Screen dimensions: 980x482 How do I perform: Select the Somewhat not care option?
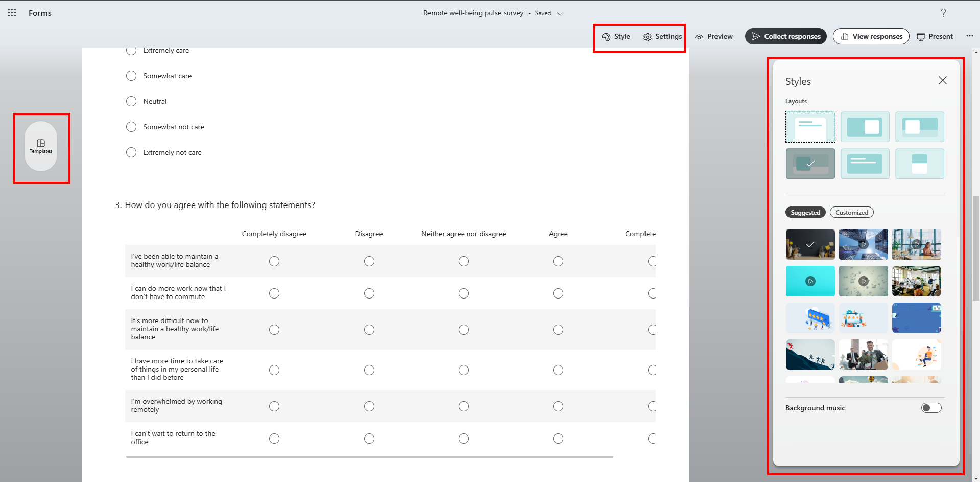(131, 127)
